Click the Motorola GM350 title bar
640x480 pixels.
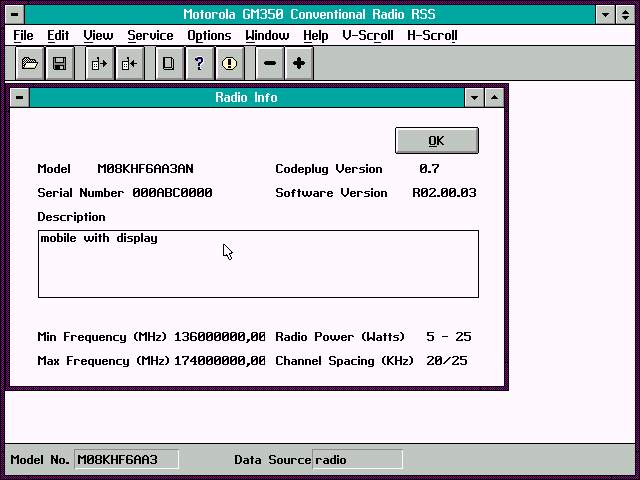tap(309, 15)
